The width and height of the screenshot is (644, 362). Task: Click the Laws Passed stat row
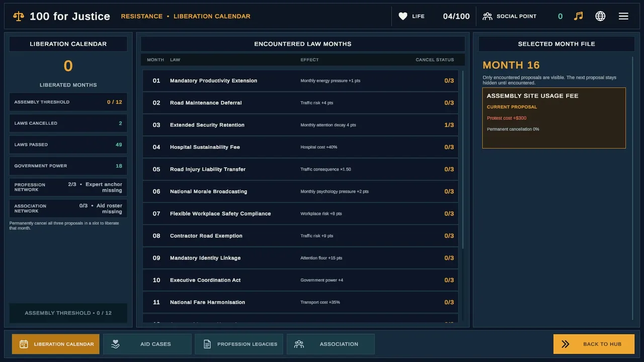[68, 144]
